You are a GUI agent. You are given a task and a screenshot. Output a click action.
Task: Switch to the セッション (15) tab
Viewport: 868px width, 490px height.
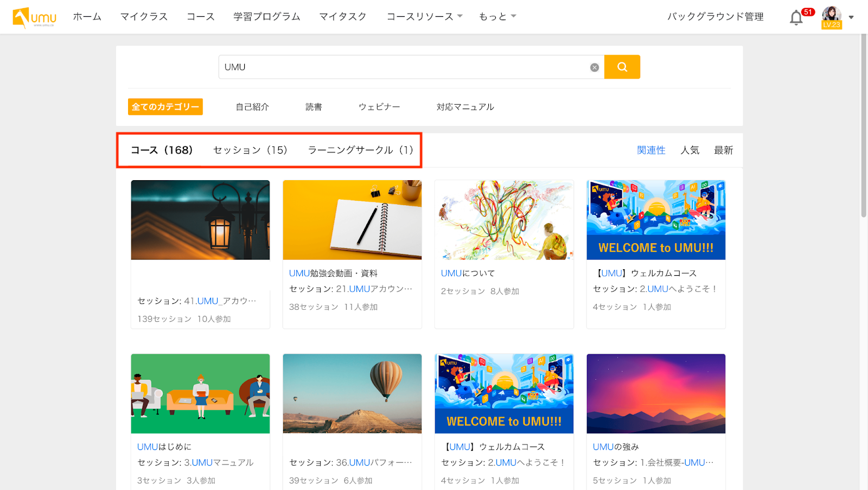pos(250,150)
